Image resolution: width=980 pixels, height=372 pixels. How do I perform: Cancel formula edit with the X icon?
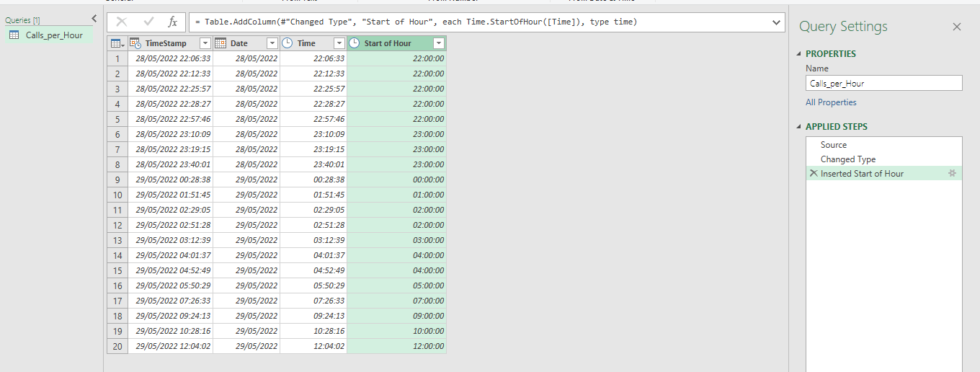coord(121,22)
